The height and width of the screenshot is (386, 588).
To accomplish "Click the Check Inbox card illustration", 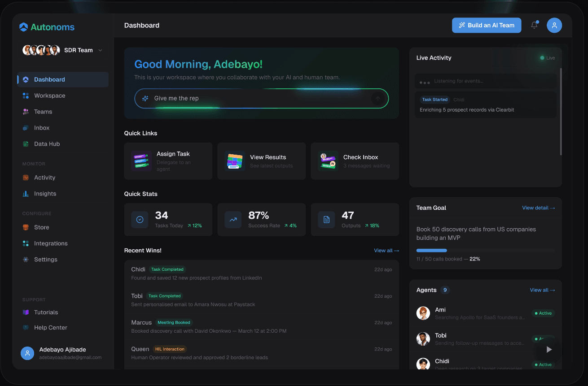I will point(328,161).
